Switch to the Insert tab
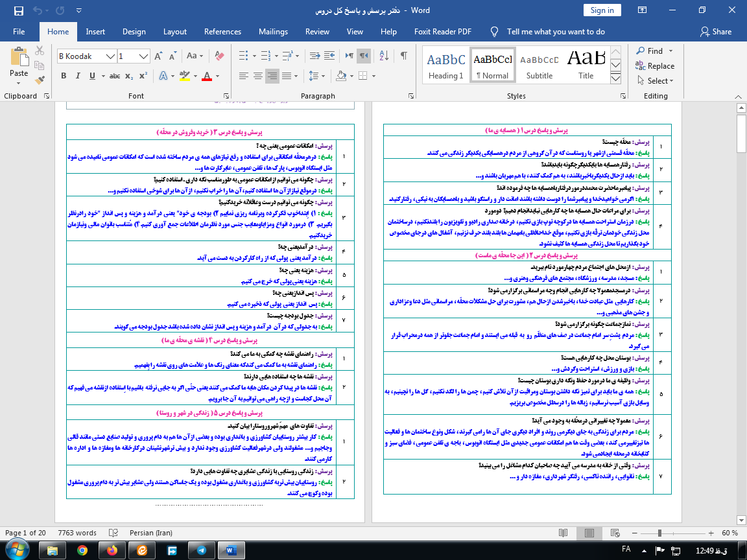The width and height of the screenshot is (747, 560). (95, 31)
